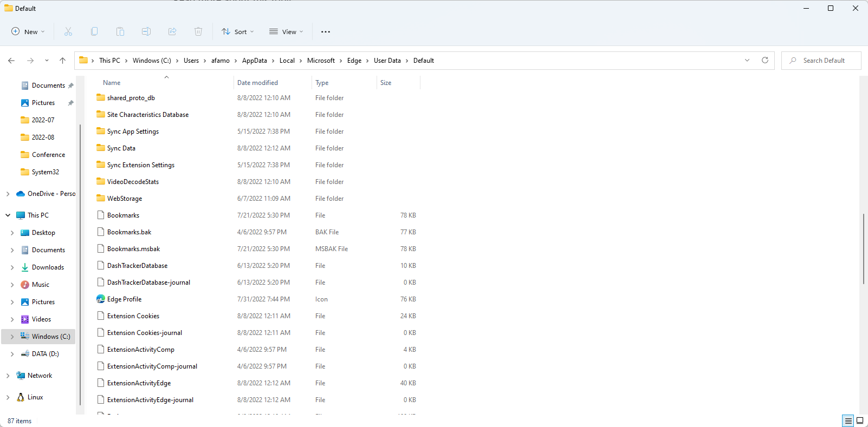Sort by the Type column header
Image resolution: width=868 pixels, height=427 pixels.
pyautogui.click(x=322, y=83)
